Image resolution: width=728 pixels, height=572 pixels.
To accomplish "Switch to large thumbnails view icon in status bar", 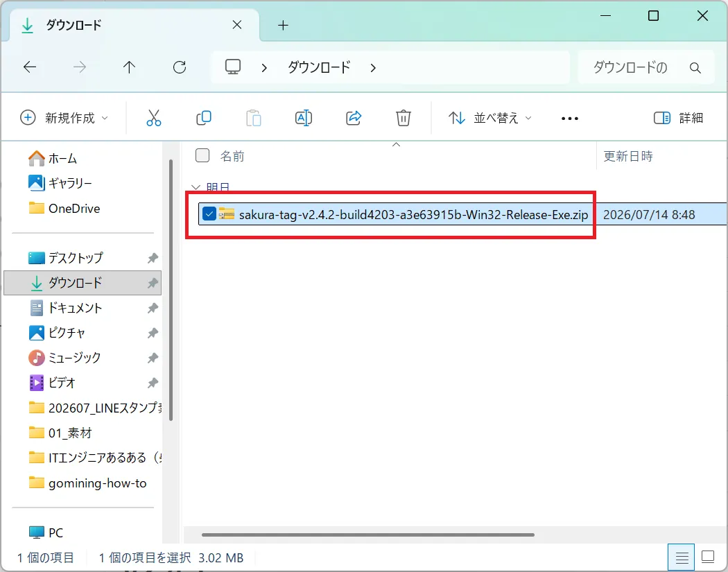I will [x=708, y=557].
